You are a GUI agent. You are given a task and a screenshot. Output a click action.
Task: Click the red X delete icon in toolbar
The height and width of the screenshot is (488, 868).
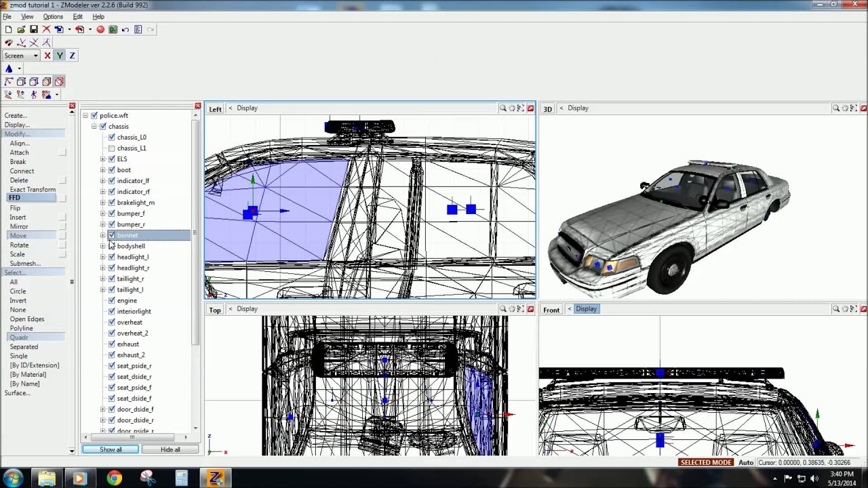pos(46,29)
